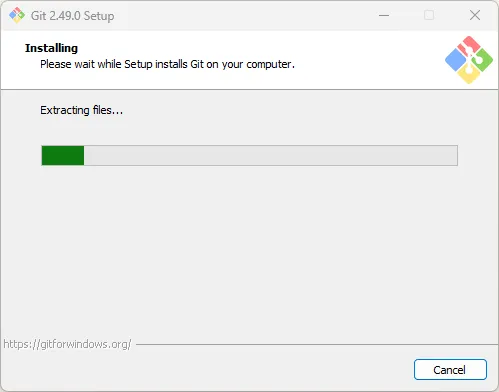Minimize the Git Setup window
499x392 pixels.
(x=384, y=15)
